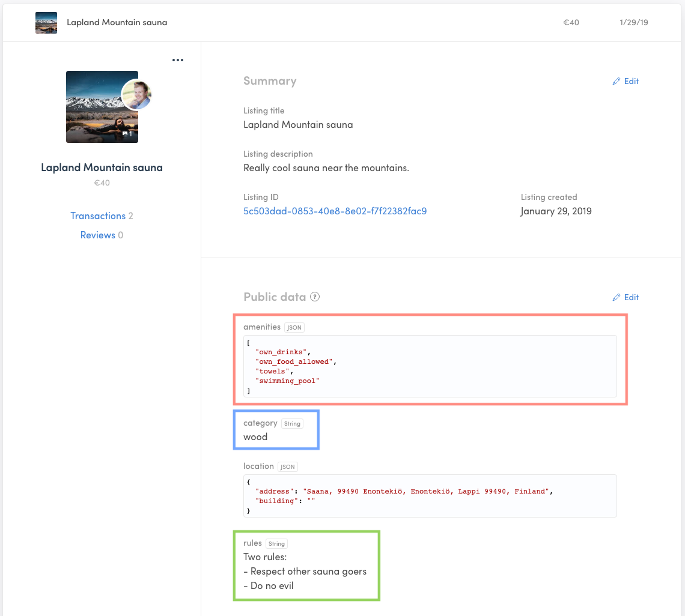685x616 pixels.
Task: Click the photo count badge on the image
Action: tap(127, 134)
